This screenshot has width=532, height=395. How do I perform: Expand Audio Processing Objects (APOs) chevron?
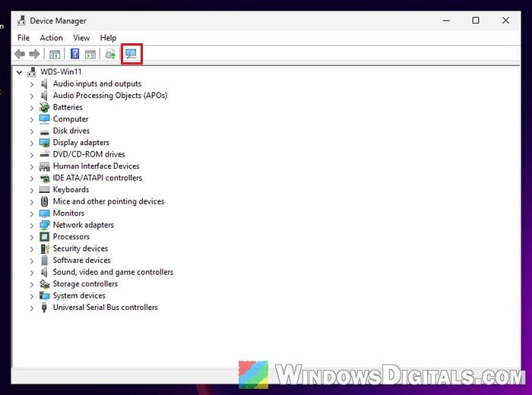(x=32, y=96)
